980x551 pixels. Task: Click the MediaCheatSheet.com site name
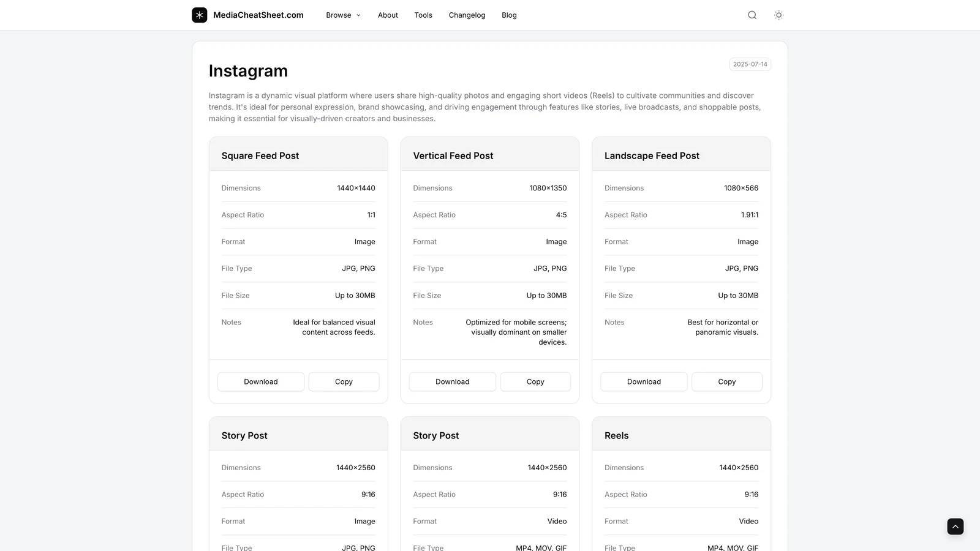[258, 15]
